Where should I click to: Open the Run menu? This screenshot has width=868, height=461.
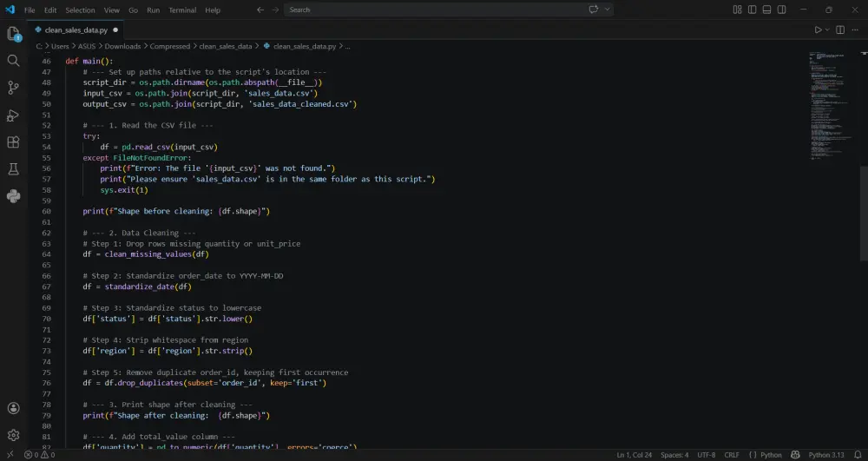pyautogui.click(x=154, y=10)
